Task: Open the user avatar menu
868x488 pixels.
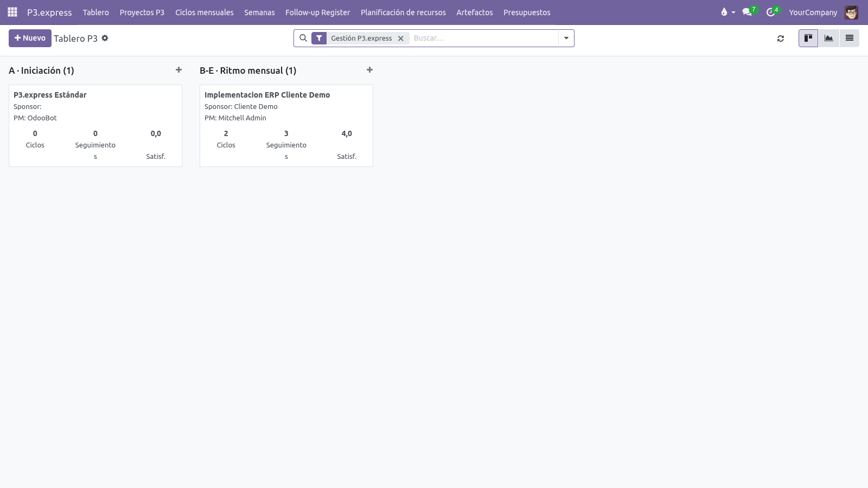Action: [851, 12]
